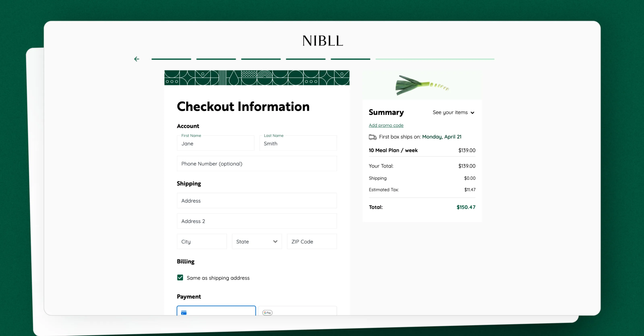Click the ZIP Code field
Screen dimensions: 644x336
point(312,241)
